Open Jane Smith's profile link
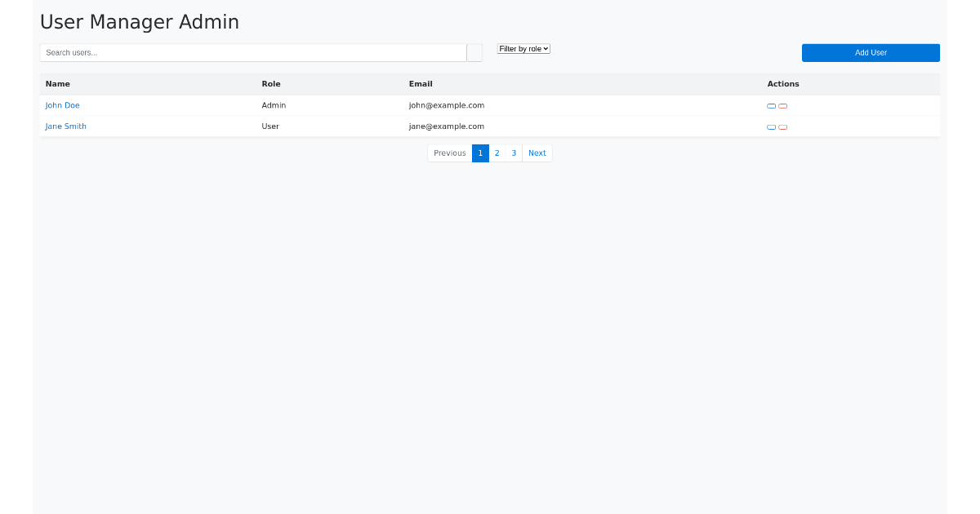This screenshot has height=514, width=980. click(65, 126)
